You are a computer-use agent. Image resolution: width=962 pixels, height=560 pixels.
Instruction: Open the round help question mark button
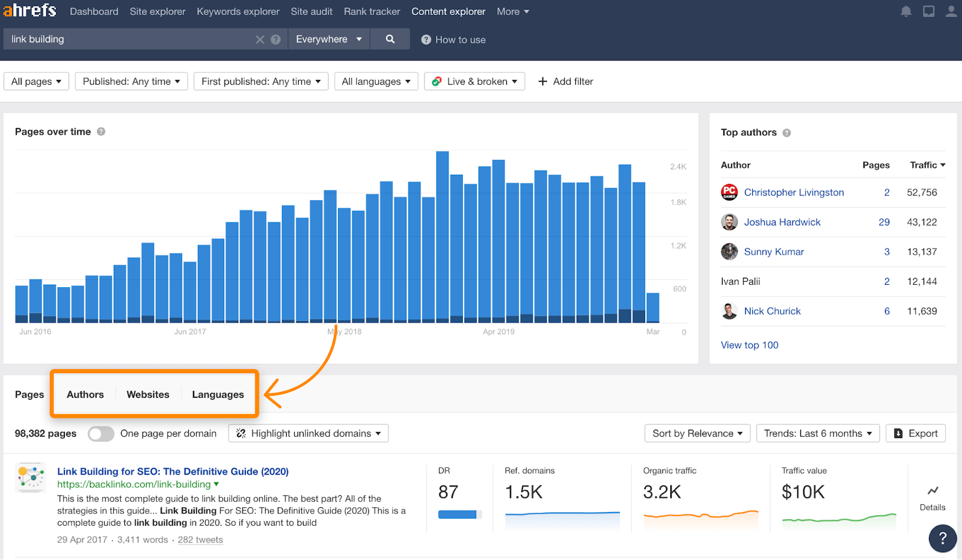942,538
